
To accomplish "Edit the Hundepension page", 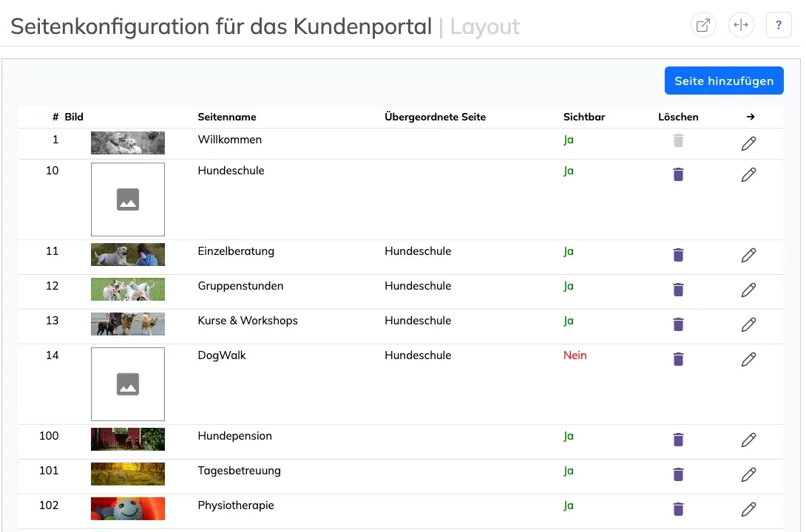I will (x=748, y=440).
